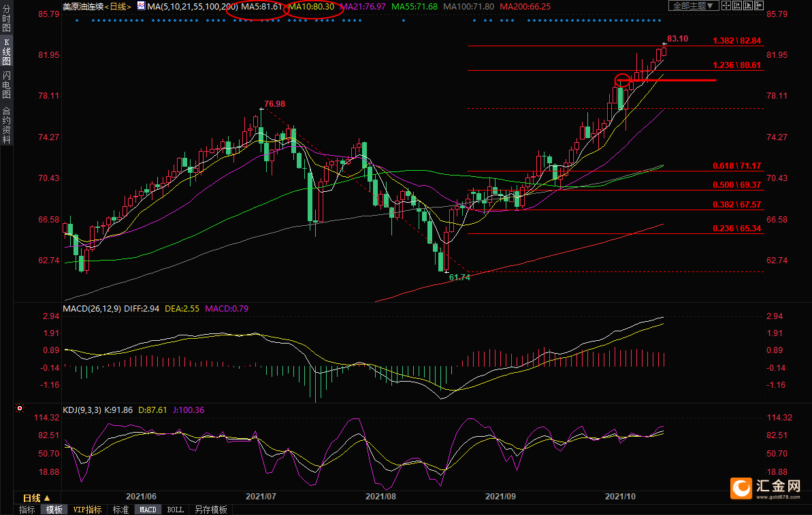Click the DIFF:2.94 value
This screenshot has width=812, height=515.
point(142,308)
